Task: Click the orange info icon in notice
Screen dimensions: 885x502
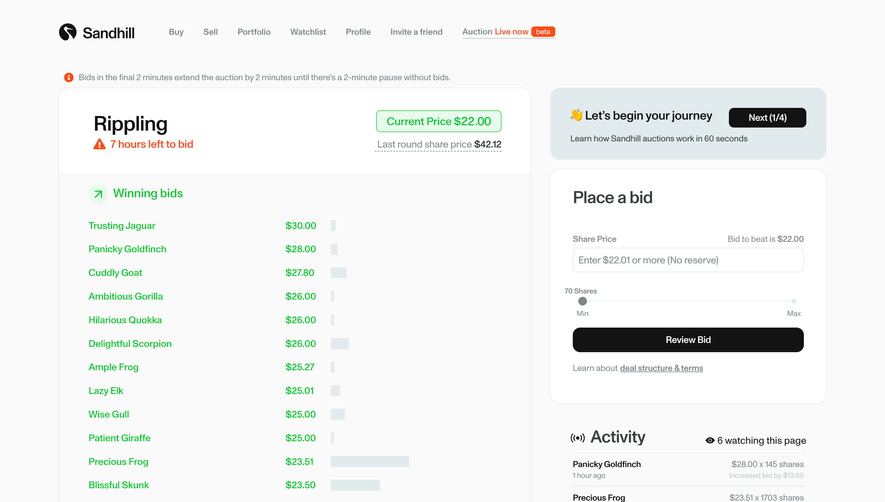Action: pos(68,77)
